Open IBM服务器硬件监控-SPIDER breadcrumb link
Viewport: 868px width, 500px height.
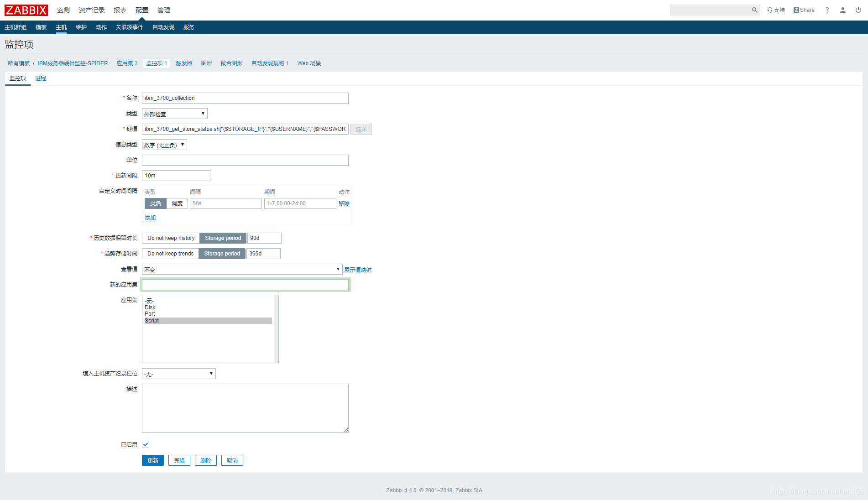[73, 63]
